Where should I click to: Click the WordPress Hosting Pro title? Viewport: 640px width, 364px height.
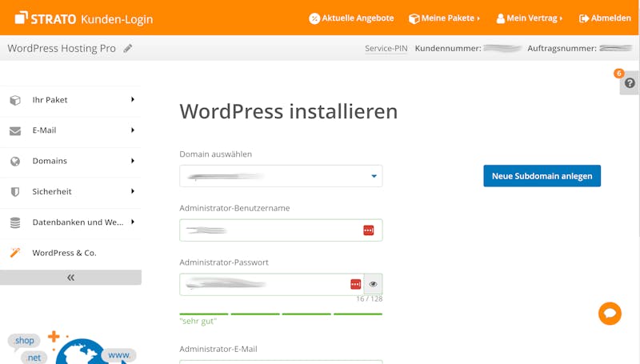tap(62, 48)
